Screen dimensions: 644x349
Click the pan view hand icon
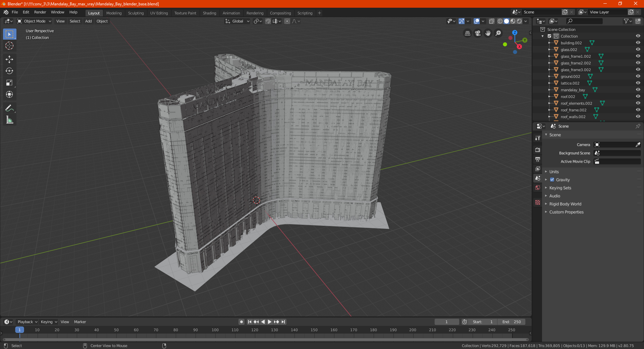[x=488, y=33]
